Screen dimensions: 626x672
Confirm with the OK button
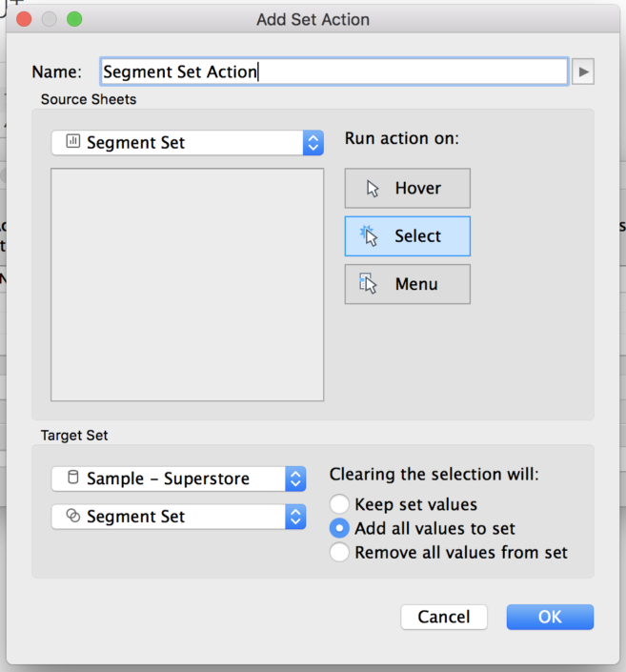(x=550, y=617)
